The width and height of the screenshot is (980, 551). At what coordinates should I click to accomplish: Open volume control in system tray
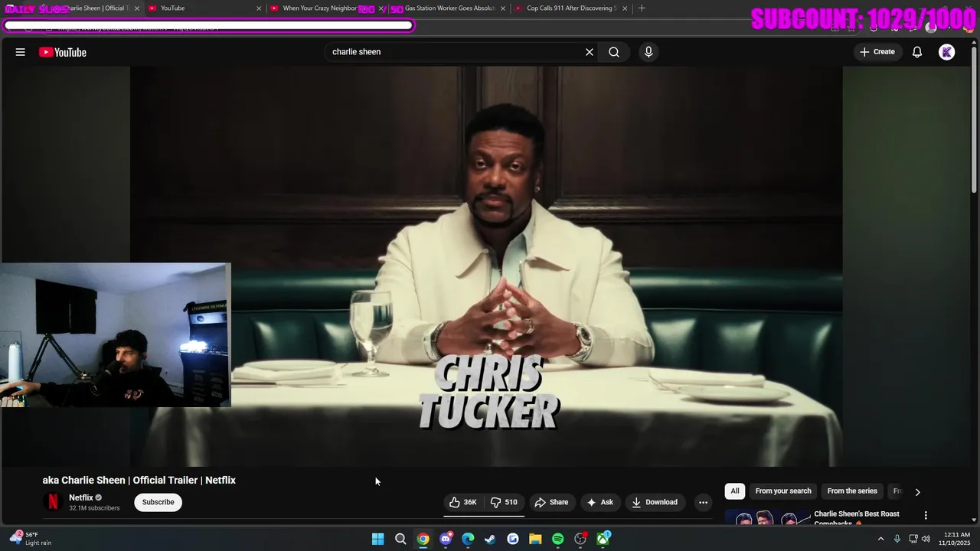(926, 539)
